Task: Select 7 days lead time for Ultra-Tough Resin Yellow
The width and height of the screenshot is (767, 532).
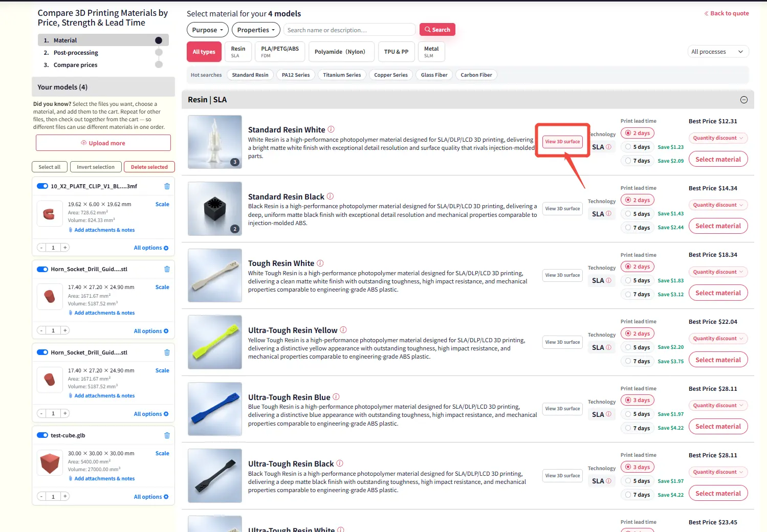Action: pos(638,361)
